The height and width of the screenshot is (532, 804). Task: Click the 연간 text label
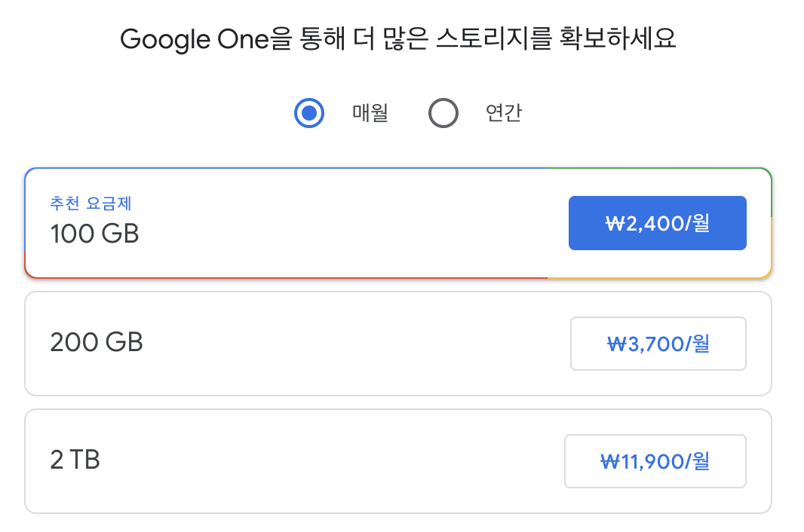(504, 113)
